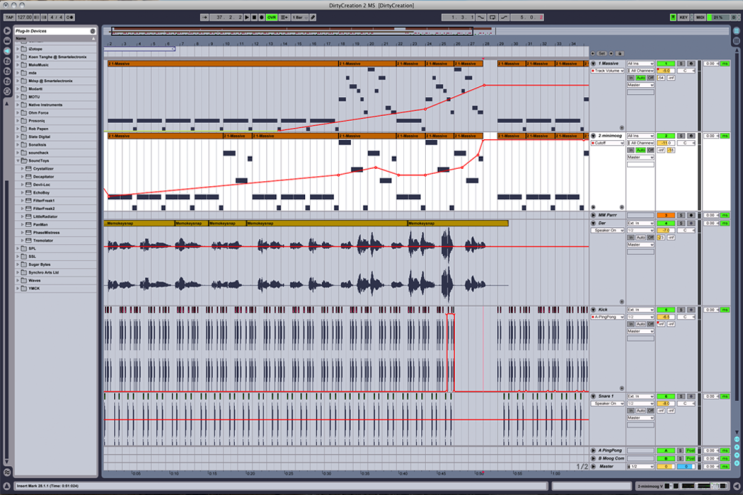Viewport: 743px width, 495px height.
Task: Click the TAP tempo button
Action: [x=9, y=18]
